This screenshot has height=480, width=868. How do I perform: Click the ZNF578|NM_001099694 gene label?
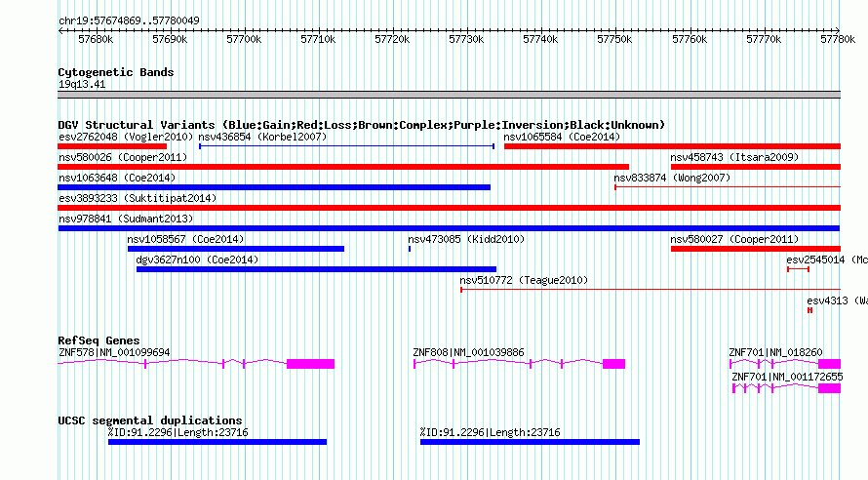tap(114, 352)
